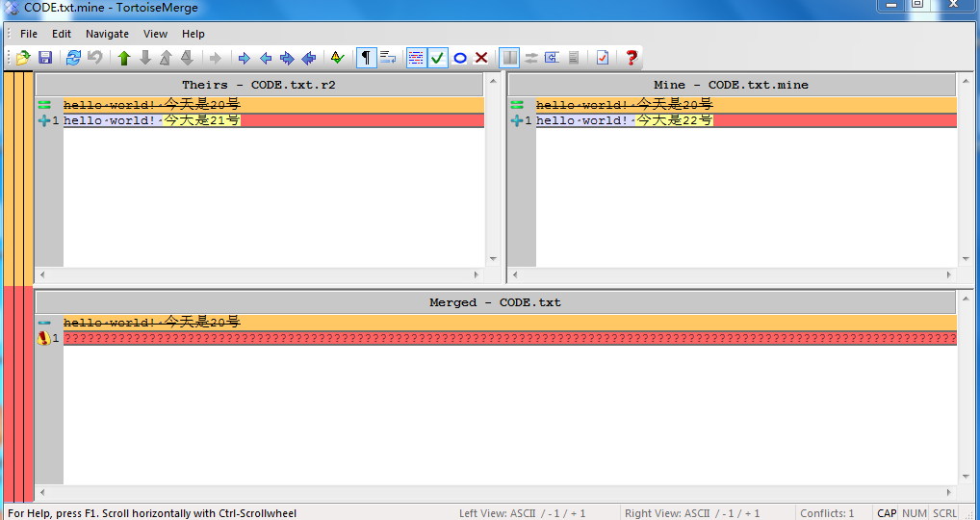
Task: Toggle the single/double pane view button
Action: (510, 58)
